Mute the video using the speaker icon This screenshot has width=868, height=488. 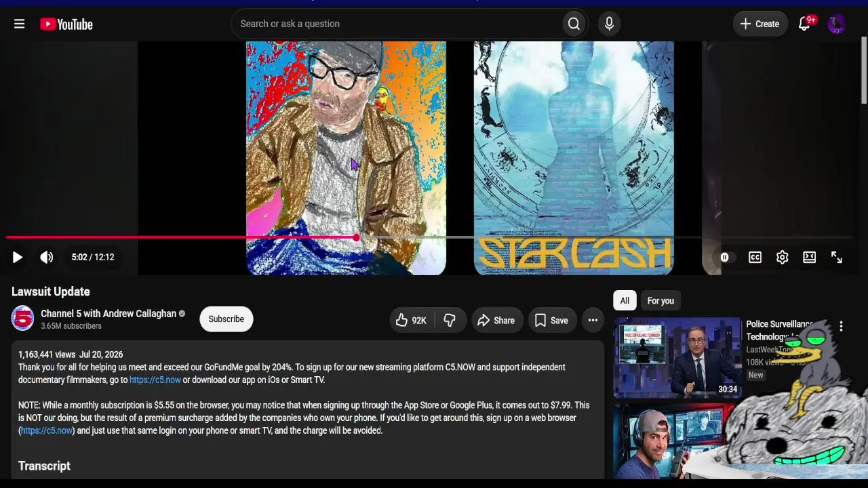pyautogui.click(x=46, y=258)
